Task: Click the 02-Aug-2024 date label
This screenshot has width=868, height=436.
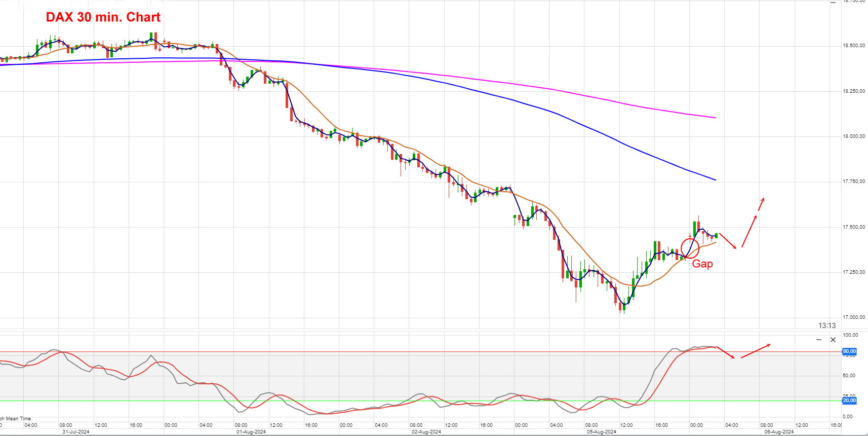Action: [426, 432]
